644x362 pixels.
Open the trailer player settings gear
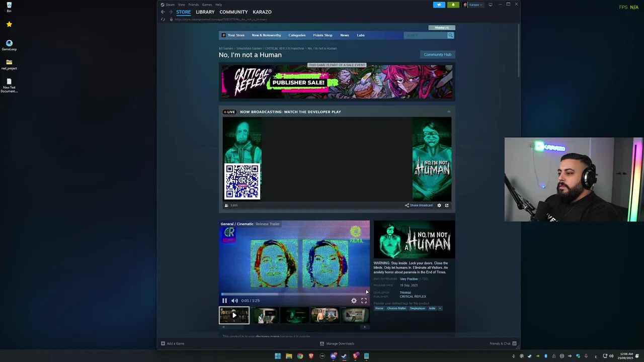[x=354, y=301]
